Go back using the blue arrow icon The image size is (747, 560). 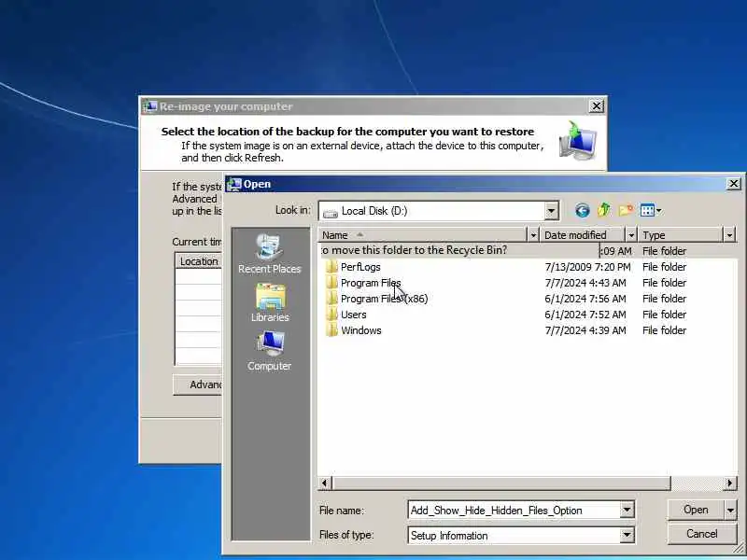(x=582, y=211)
